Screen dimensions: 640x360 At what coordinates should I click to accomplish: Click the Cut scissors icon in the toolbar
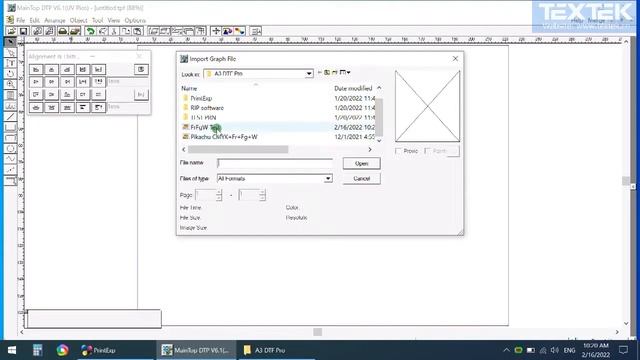click(114, 31)
